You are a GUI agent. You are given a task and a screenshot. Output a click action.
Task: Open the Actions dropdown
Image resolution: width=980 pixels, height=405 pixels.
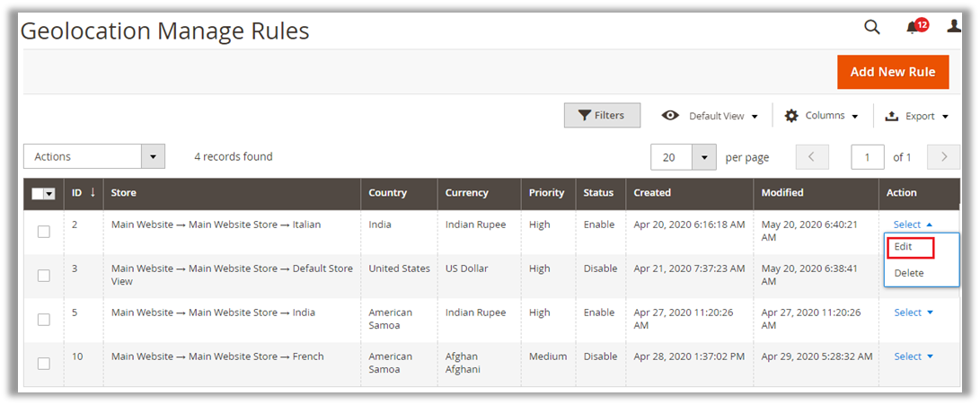[x=94, y=156]
